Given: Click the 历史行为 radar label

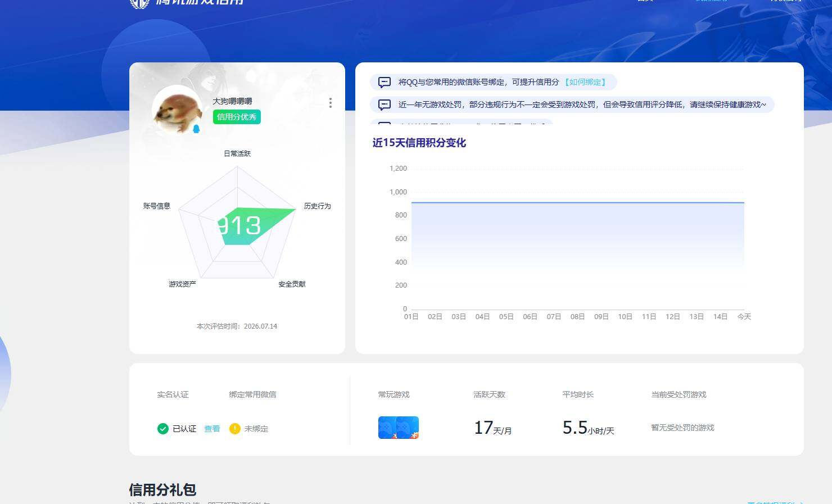Looking at the screenshot, I should (x=318, y=206).
